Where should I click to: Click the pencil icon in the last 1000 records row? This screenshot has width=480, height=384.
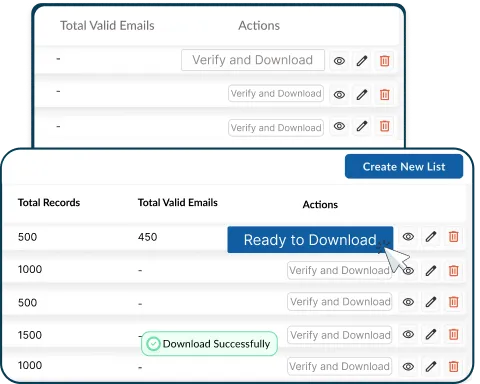click(431, 367)
